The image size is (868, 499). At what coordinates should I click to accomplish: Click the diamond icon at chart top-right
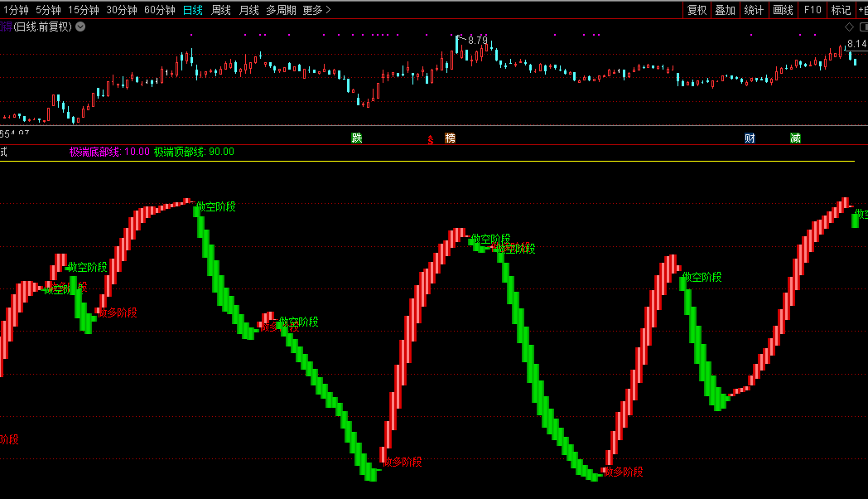pos(849,27)
